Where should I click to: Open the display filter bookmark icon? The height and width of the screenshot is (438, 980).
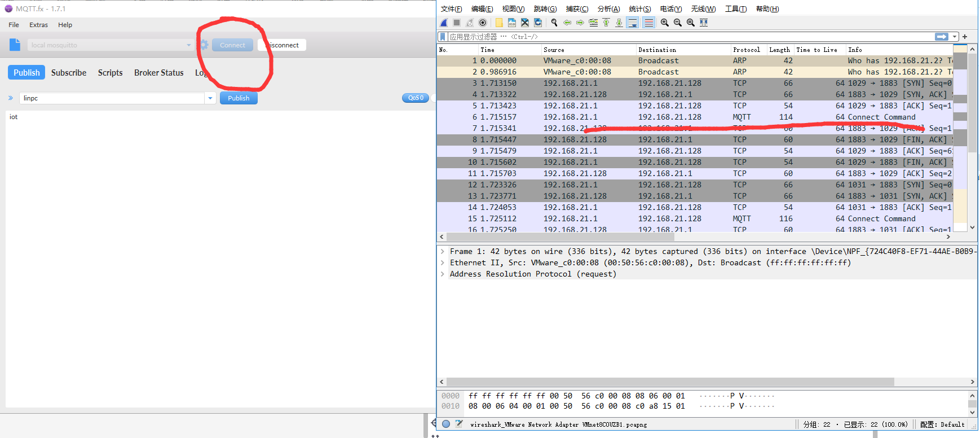pyautogui.click(x=443, y=37)
